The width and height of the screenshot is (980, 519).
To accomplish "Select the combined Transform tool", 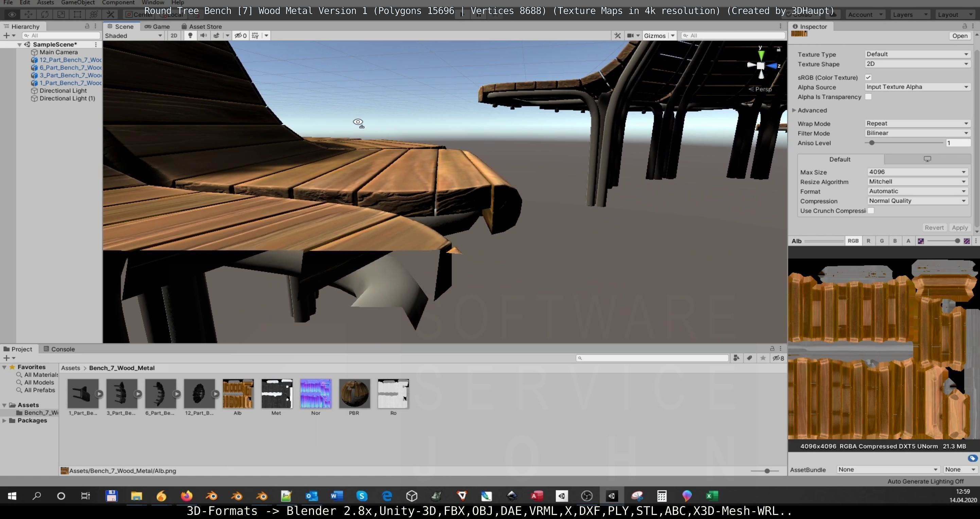I will (93, 15).
